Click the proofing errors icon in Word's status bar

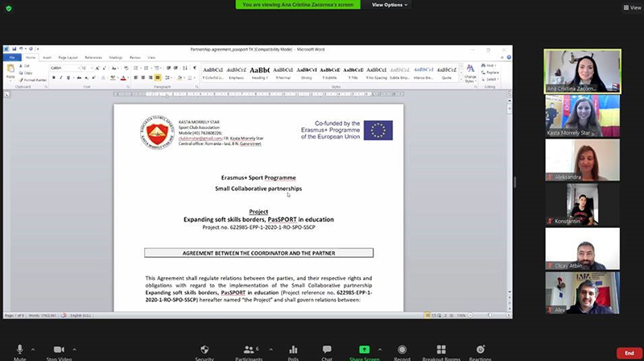coord(64,315)
